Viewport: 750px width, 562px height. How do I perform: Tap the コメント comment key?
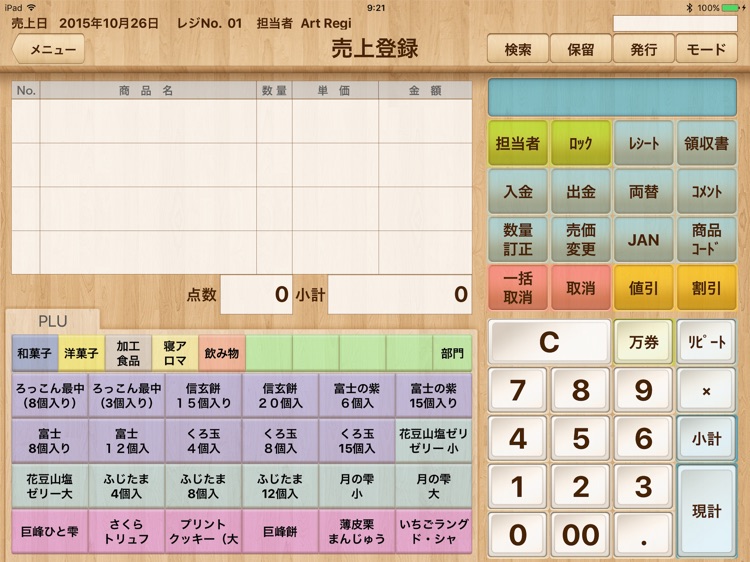point(706,191)
